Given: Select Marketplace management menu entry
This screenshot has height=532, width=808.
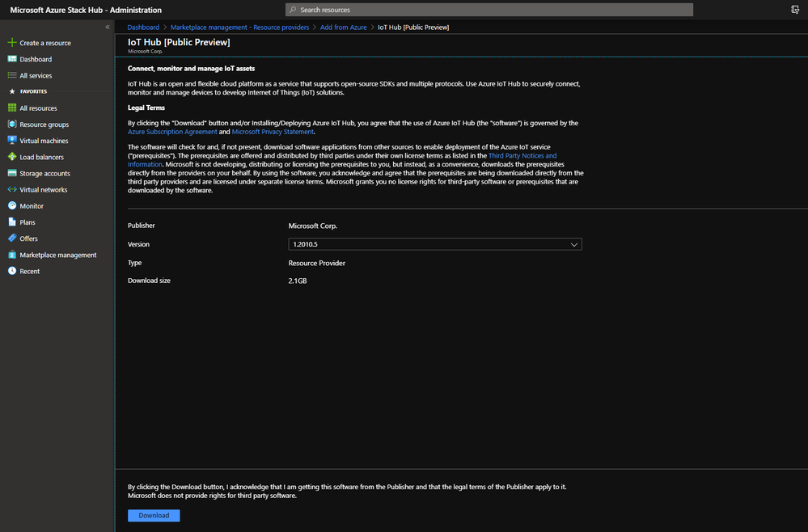Looking at the screenshot, I should pyautogui.click(x=57, y=255).
